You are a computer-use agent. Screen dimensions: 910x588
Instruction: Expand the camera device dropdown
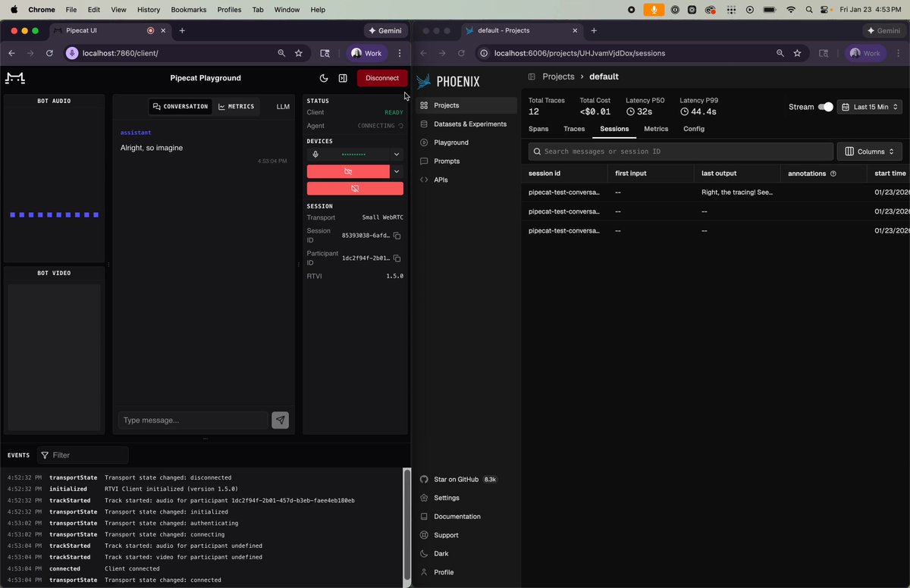click(396, 171)
